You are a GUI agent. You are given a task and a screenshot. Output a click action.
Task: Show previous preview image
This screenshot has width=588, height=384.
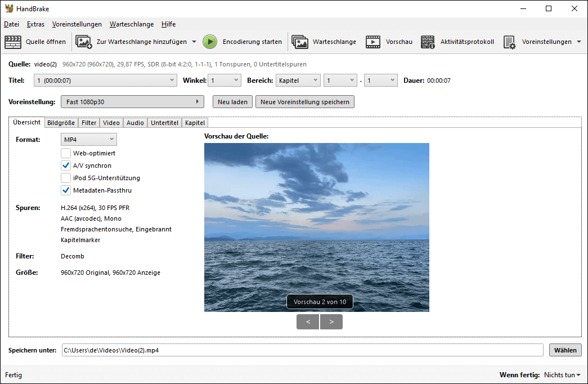coord(308,322)
